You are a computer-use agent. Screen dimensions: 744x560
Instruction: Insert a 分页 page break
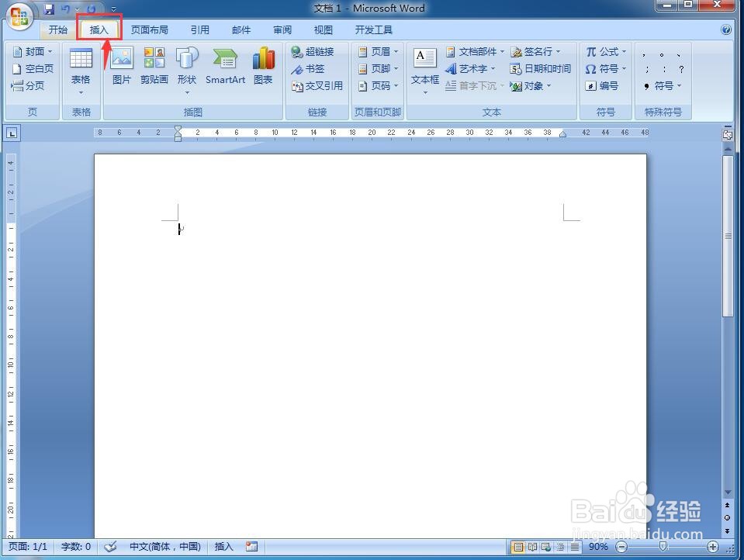coord(28,86)
